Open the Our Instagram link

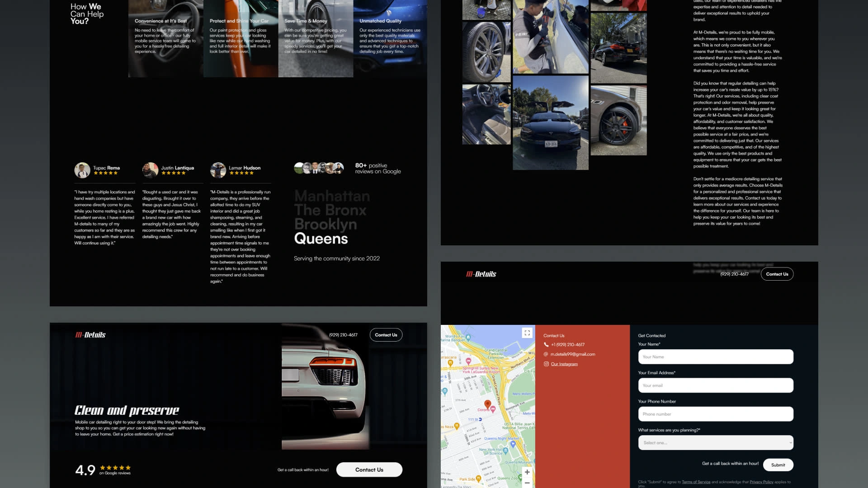click(x=564, y=364)
